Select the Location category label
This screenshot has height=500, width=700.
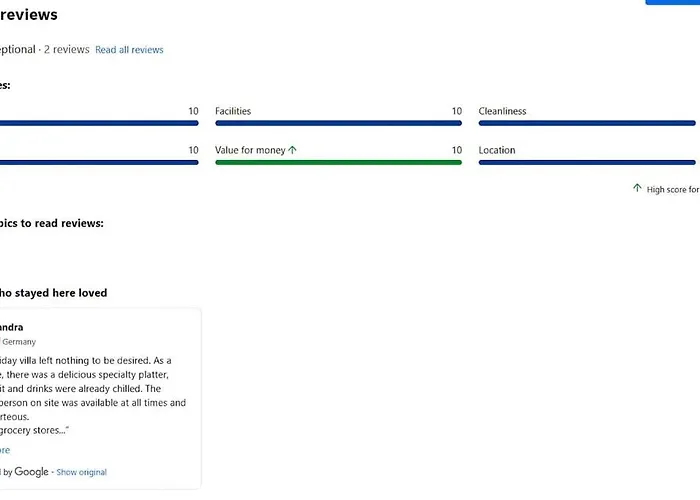[497, 150]
